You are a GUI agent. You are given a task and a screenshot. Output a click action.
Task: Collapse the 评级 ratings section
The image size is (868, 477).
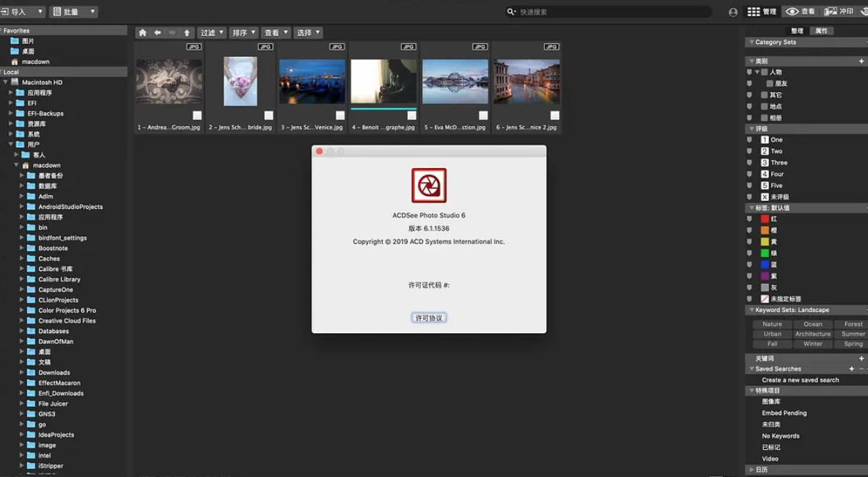coord(751,128)
